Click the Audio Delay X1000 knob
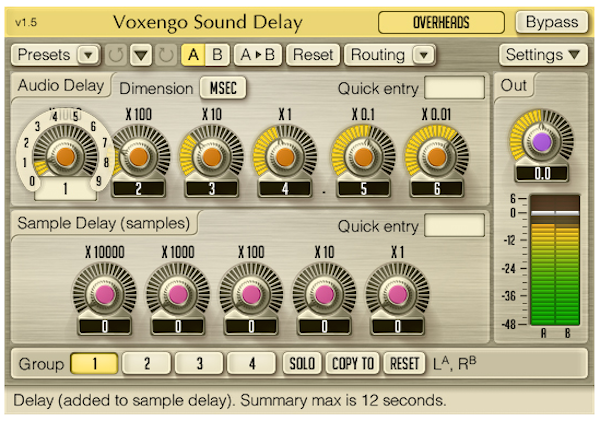Viewport: 600px width, 421px height. coord(65,156)
